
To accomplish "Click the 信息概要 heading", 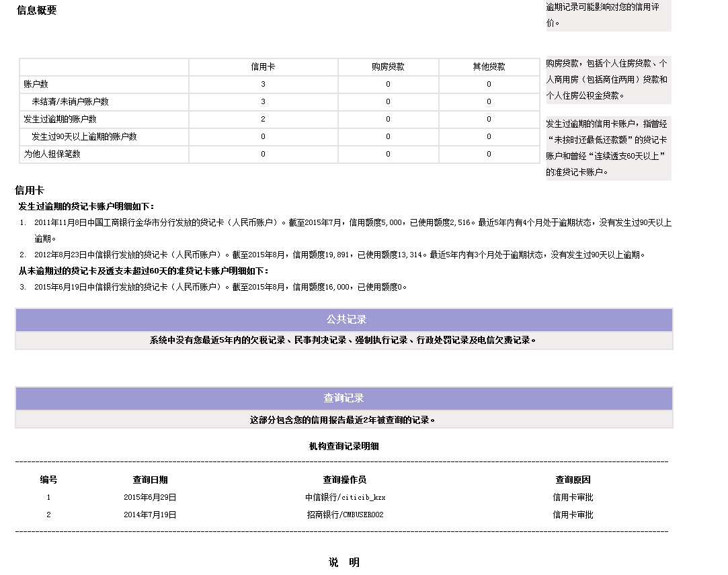I will click(x=37, y=10).
